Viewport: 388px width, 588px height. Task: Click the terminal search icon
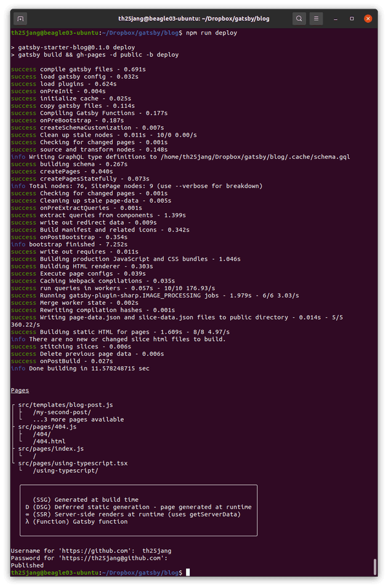click(299, 18)
